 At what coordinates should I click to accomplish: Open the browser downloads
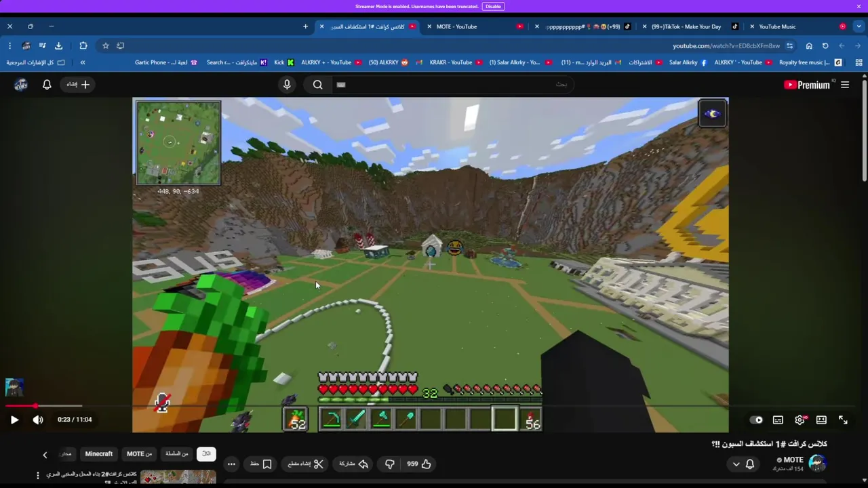click(x=58, y=45)
